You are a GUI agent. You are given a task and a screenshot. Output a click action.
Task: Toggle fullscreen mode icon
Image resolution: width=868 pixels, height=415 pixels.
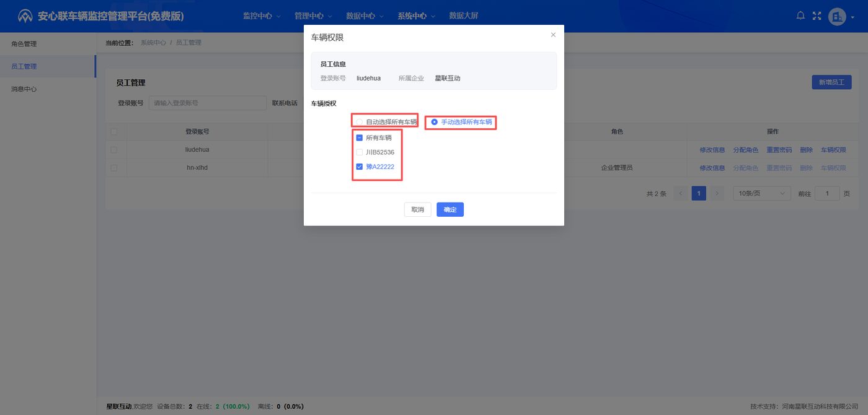[817, 16]
